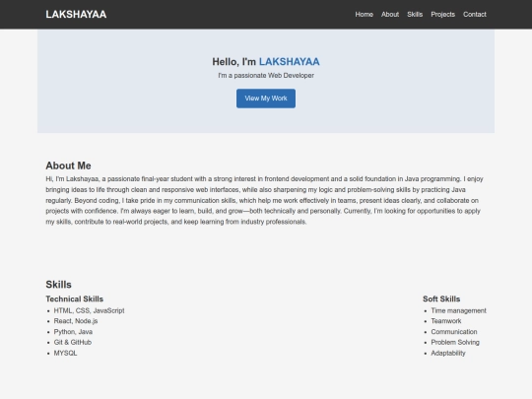Select the 'Time management' list item
Viewport: 532px width, 399px height.
coord(458,310)
